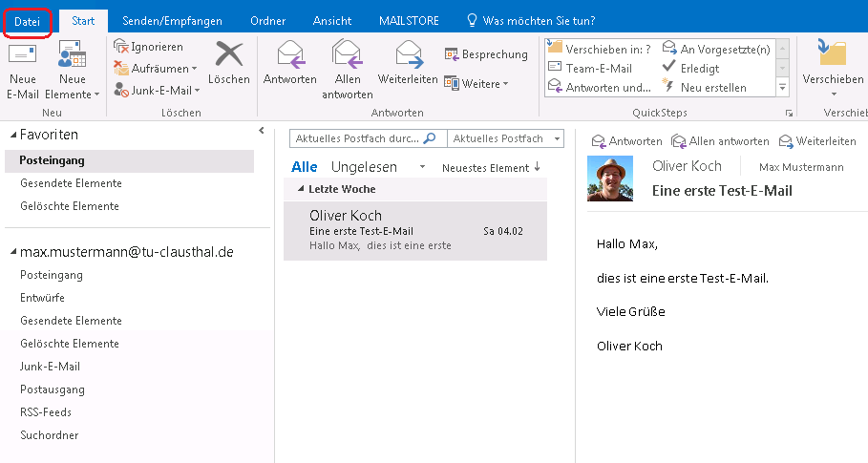Collapse the Favoriten folder section

(10, 136)
